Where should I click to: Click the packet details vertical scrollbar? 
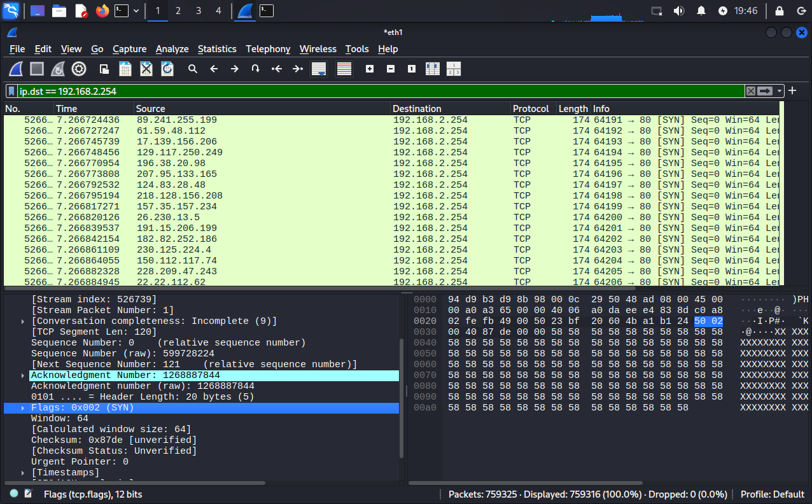pyautogui.click(x=401, y=398)
